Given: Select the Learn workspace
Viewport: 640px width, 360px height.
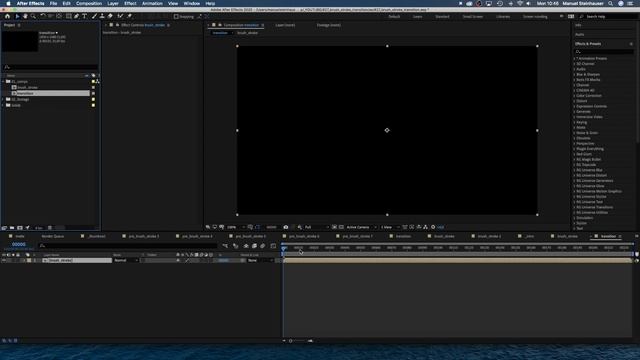Looking at the screenshot, I should pyautogui.click(x=417, y=17).
